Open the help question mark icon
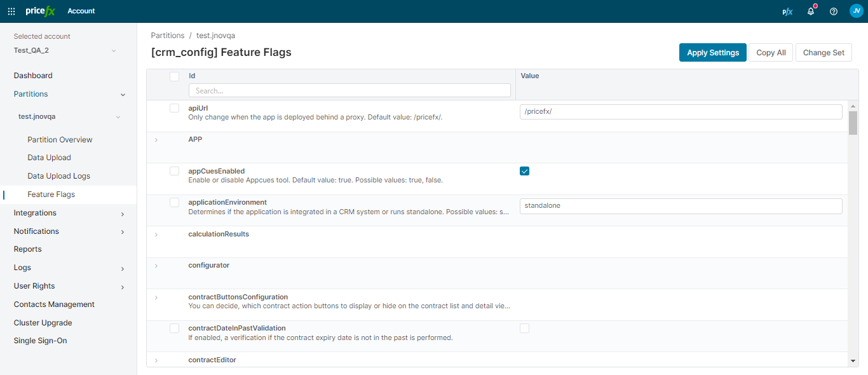868x375 pixels. click(x=834, y=11)
